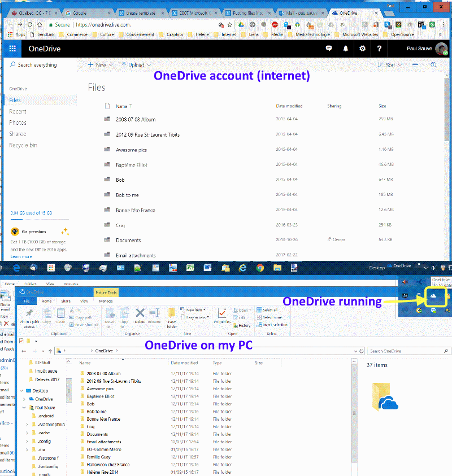The image size is (452, 476).
Task: Select Pin to Quick access in the ribbon
Action: click(x=29, y=316)
